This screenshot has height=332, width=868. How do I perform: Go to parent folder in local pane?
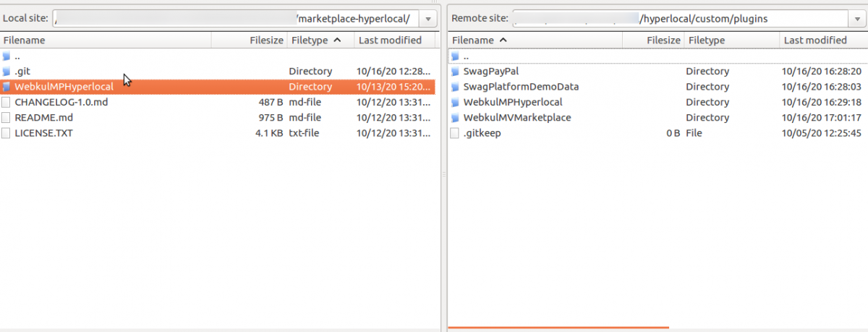(17, 56)
